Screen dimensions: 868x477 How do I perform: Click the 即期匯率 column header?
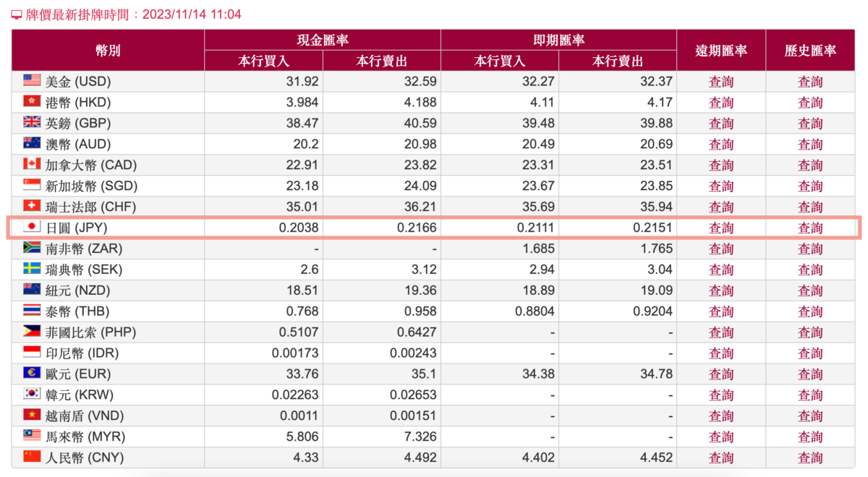click(558, 40)
